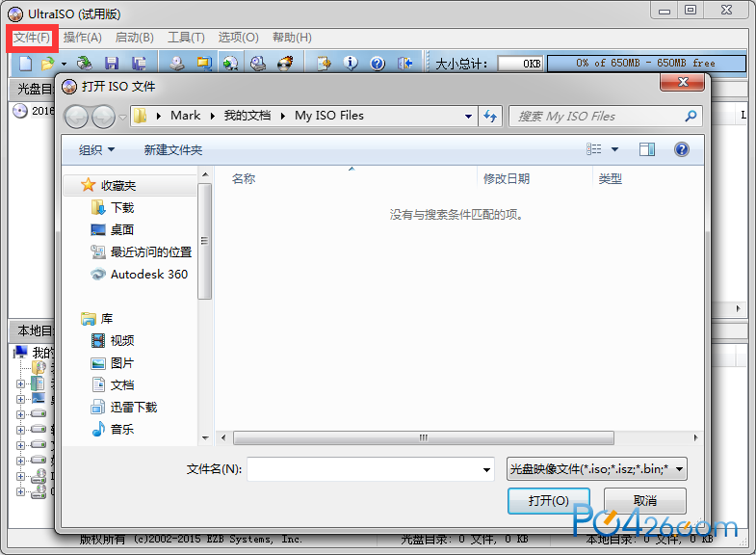Image resolution: width=756 pixels, height=555 pixels.
Task: Click My ISO Files in the breadcrumb
Action: coord(329,116)
